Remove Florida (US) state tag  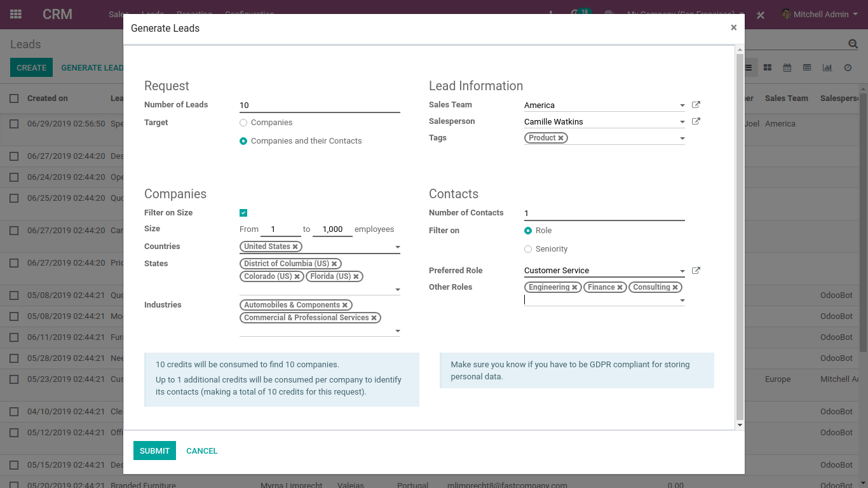coord(356,276)
